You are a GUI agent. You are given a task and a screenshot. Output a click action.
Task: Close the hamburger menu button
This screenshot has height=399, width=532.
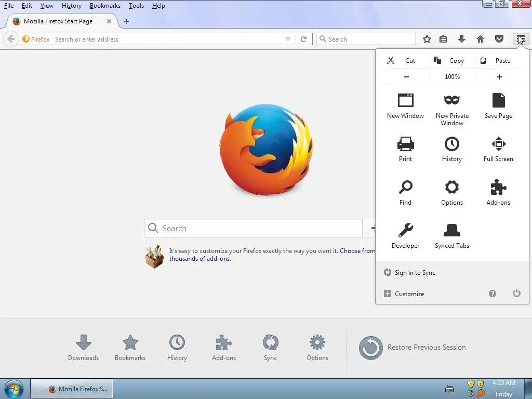tap(521, 39)
